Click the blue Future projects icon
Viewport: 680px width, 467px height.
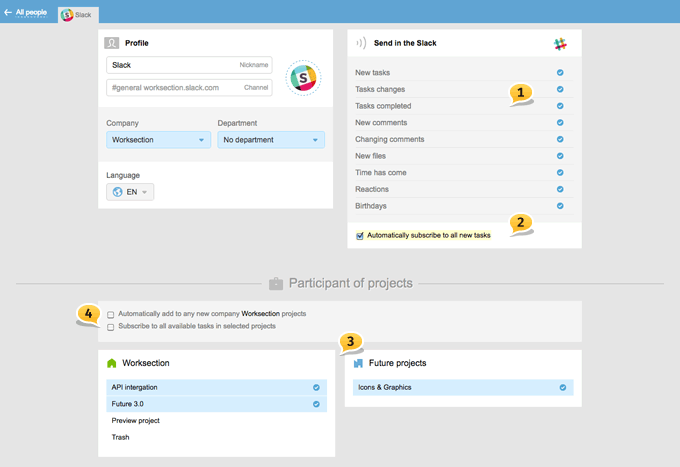click(358, 363)
